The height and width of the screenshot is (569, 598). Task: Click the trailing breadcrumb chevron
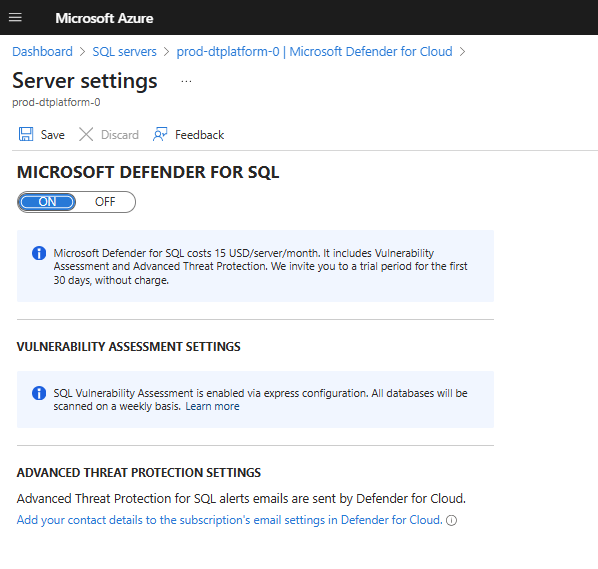462,52
